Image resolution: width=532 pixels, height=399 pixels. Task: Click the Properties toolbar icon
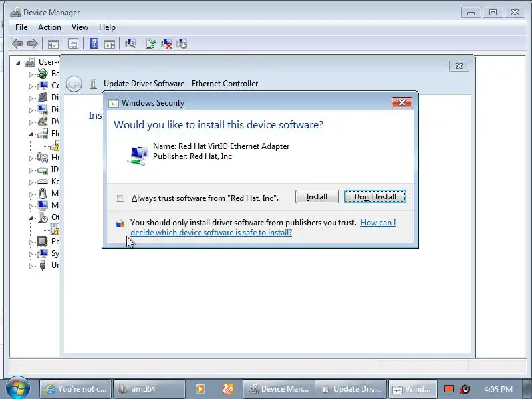click(73, 43)
